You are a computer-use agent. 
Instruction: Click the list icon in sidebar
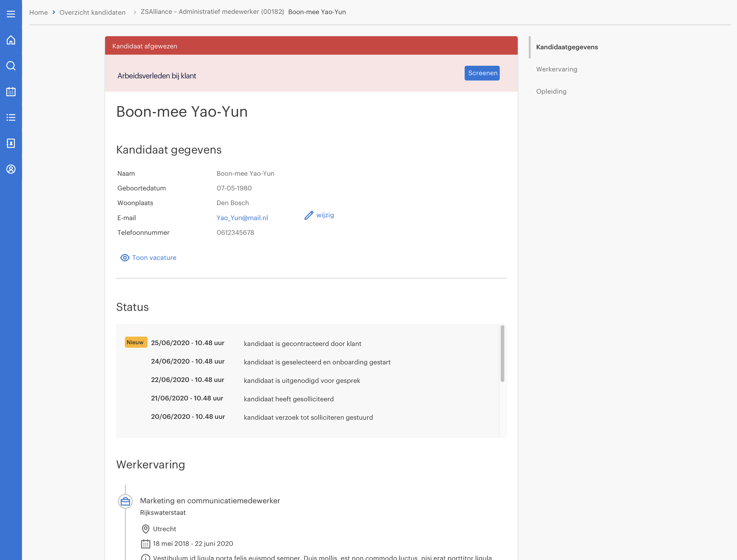click(11, 117)
